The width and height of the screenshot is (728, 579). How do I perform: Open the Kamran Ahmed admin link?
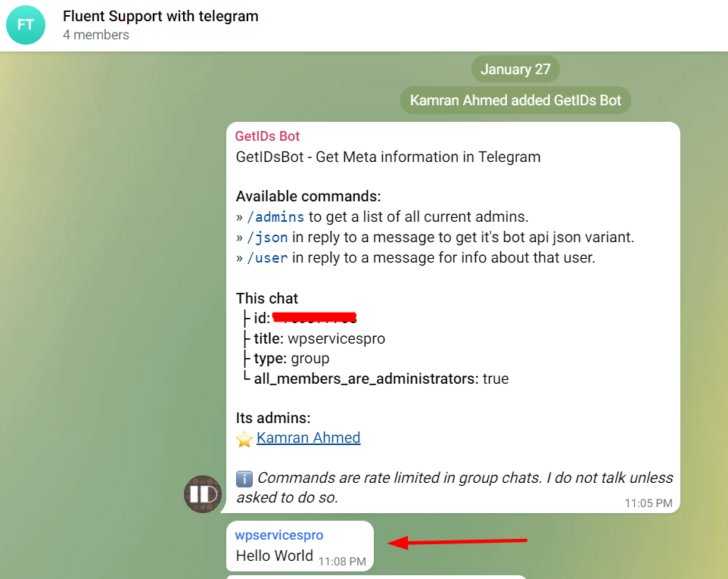pos(308,438)
